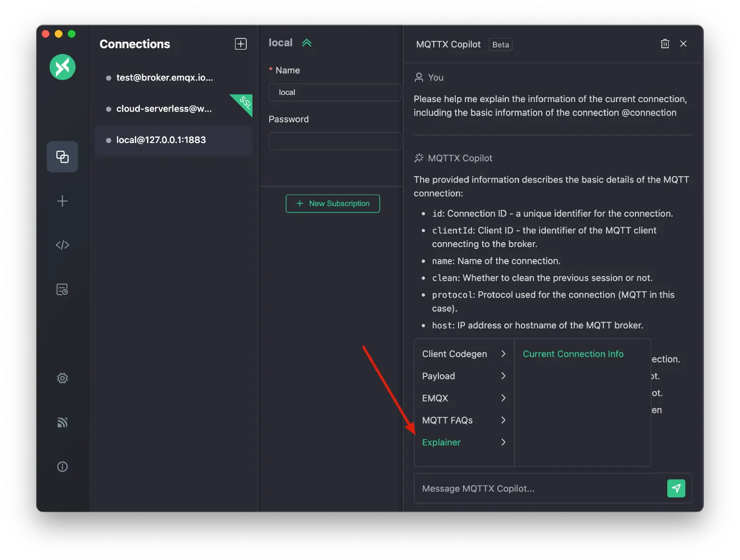
Task: Click the RSS feed sidebar icon
Action: (63, 422)
